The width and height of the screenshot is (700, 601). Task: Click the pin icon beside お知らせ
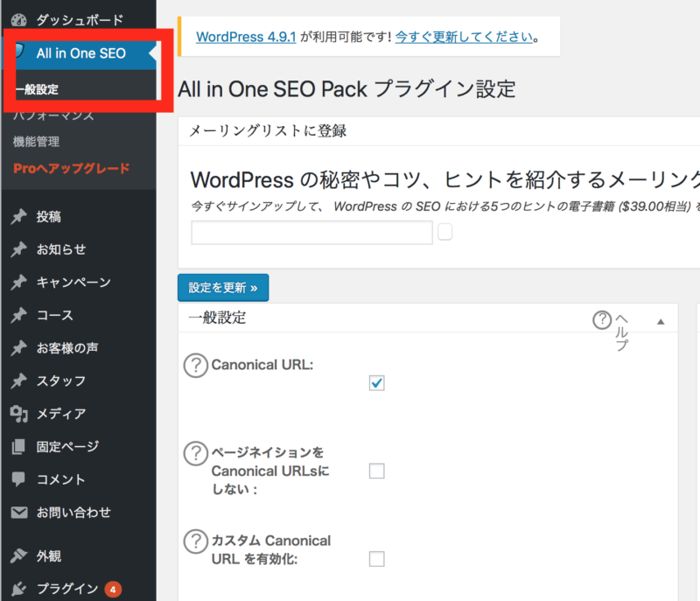tap(18, 249)
